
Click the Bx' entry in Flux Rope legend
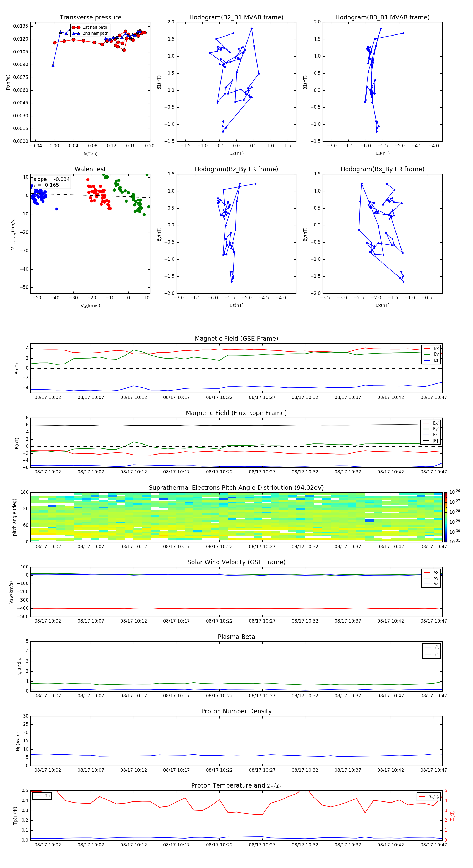coord(431,423)
